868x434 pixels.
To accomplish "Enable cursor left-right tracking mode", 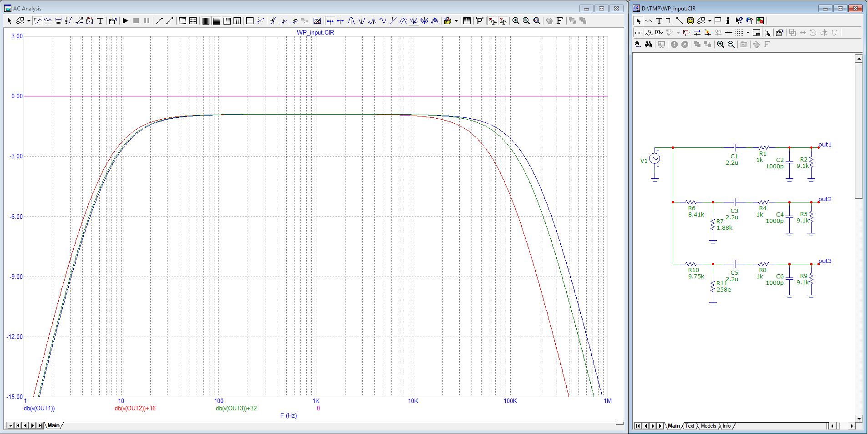I will coord(330,20).
